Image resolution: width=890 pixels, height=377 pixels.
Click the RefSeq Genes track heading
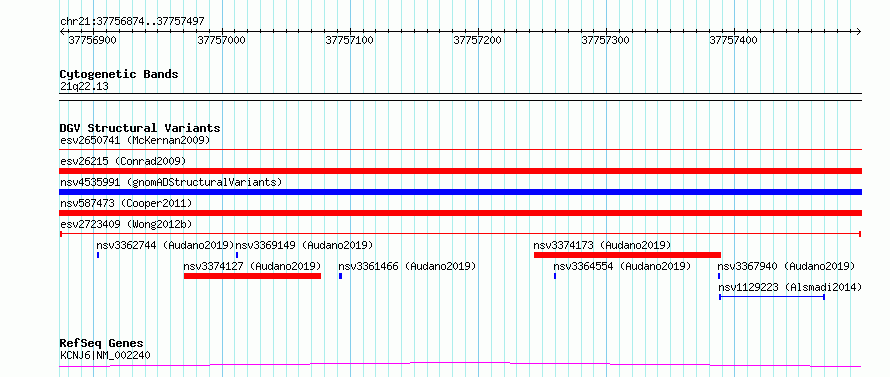coord(101,344)
